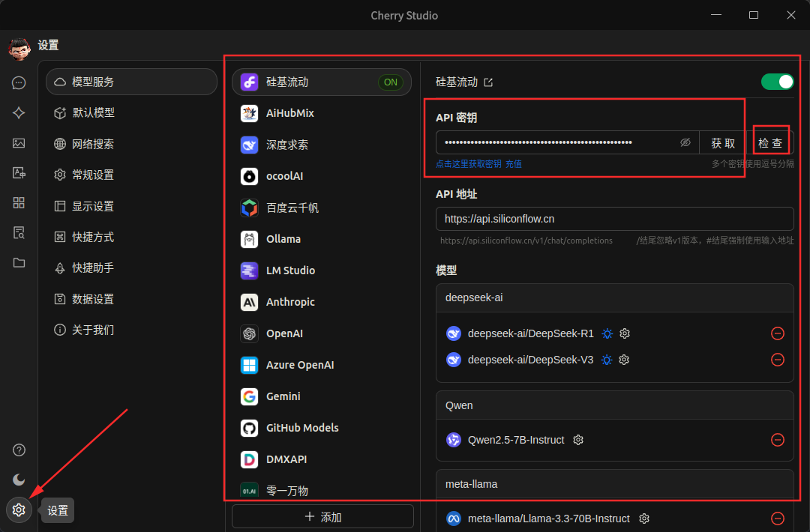Open the mini apps grid icon
Screen dimensions: 810x532
19,203
